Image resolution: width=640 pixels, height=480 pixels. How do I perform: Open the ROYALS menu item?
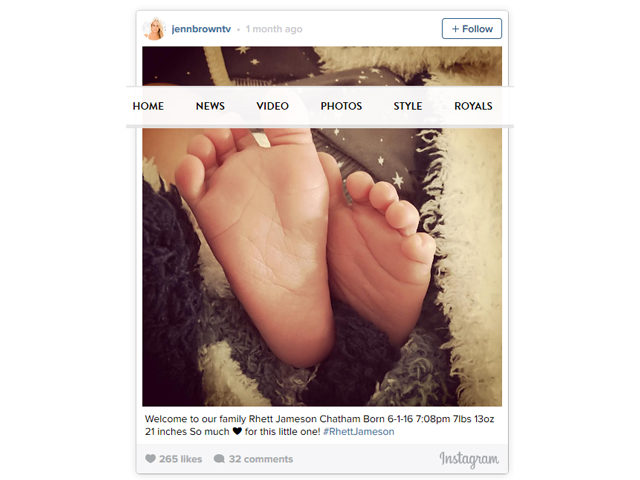pyautogui.click(x=473, y=106)
